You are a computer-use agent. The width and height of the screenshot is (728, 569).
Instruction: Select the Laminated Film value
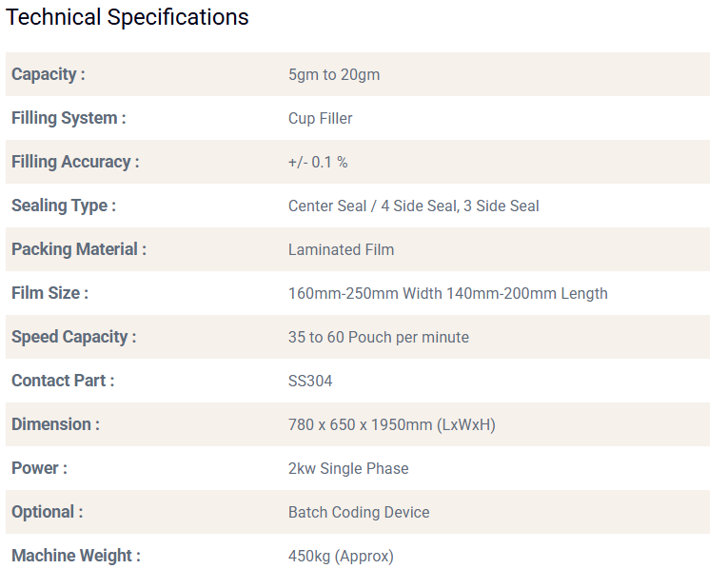tap(341, 249)
